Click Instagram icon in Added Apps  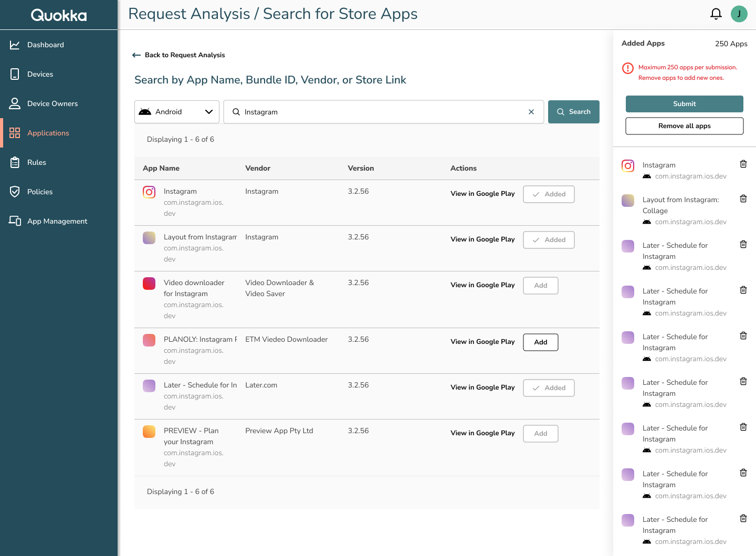coord(628,166)
